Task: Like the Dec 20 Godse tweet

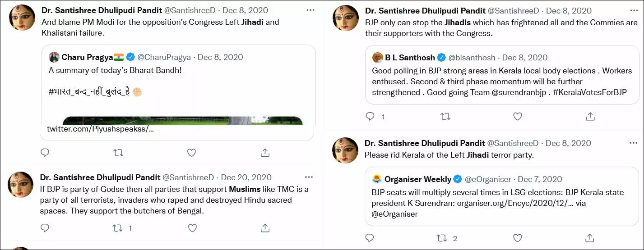Action: (x=192, y=228)
